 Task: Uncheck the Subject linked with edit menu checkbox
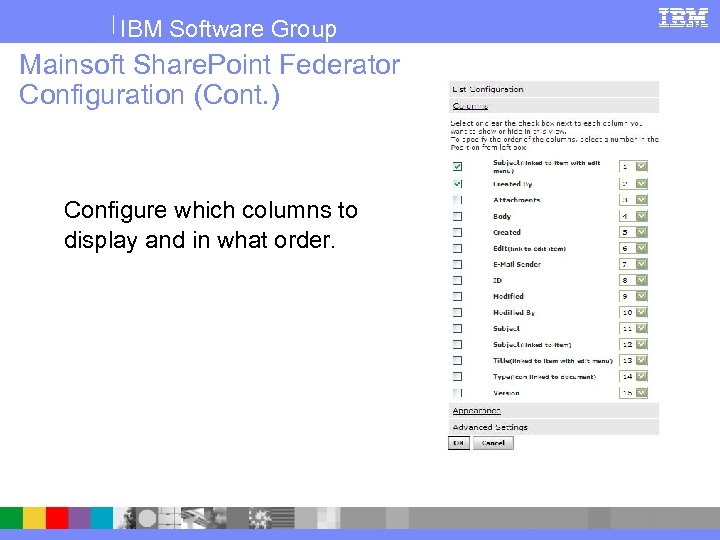(x=457, y=166)
